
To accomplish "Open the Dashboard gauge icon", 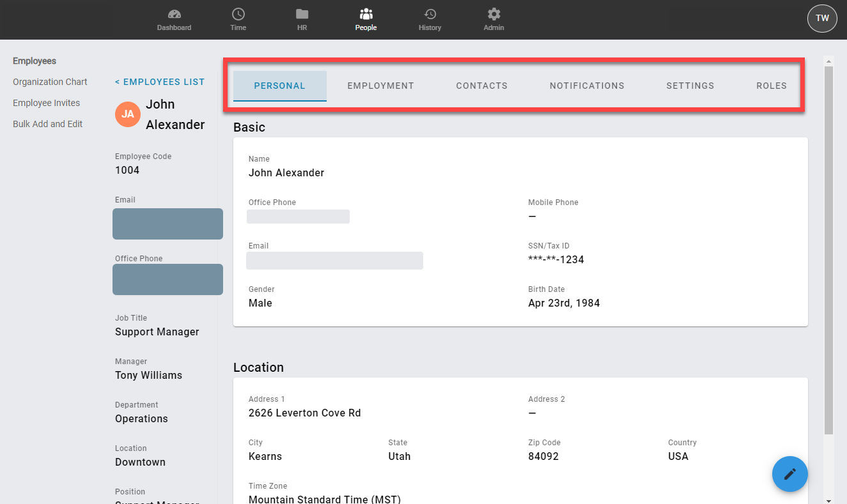I will click(x=174, y=14).
